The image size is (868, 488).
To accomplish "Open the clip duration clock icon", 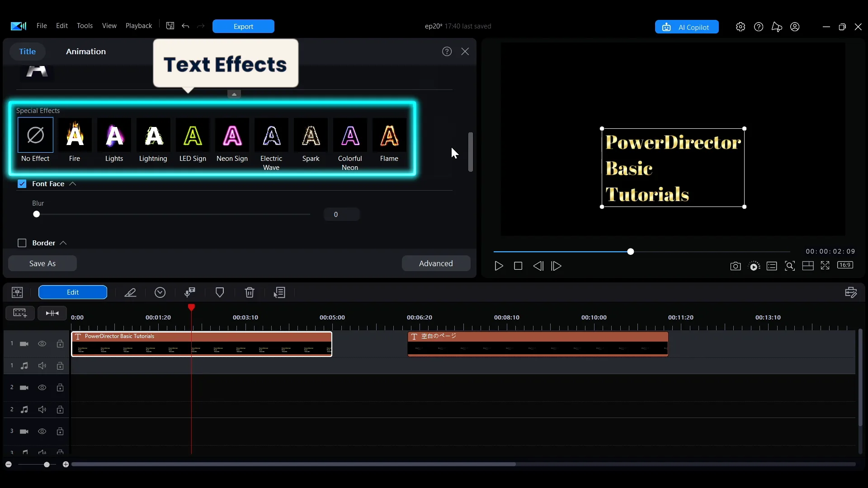I will coord(160,292).
